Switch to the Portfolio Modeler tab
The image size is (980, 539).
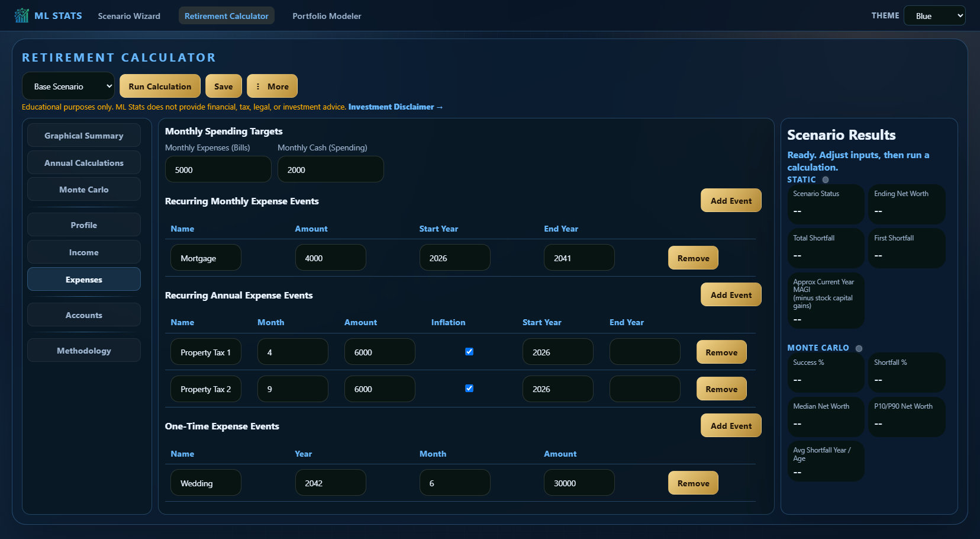click(x=327, y=16)
